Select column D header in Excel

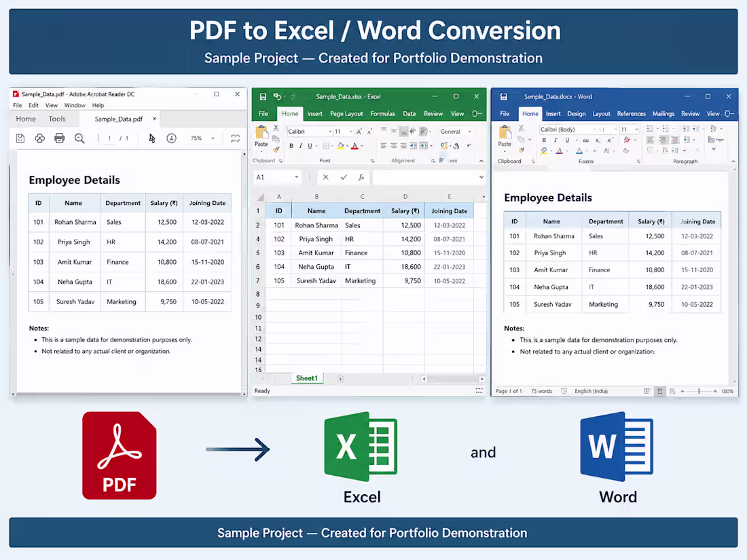coord(405,196)
